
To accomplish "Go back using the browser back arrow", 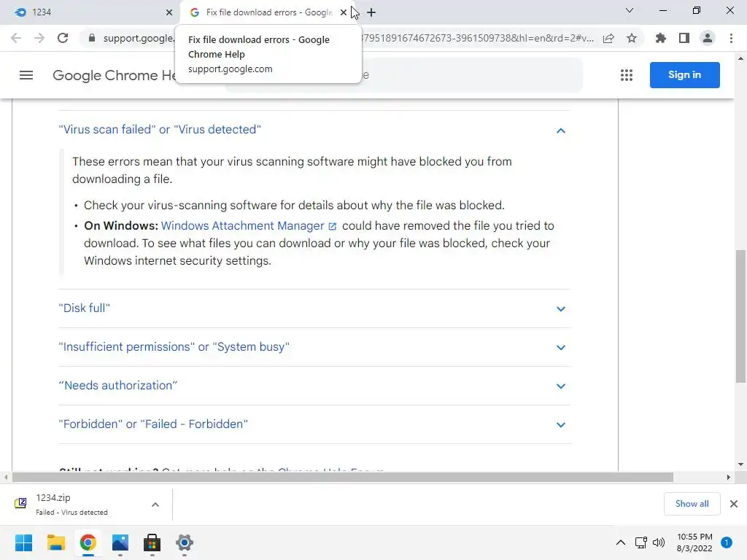I will click(x=16, y=38).
